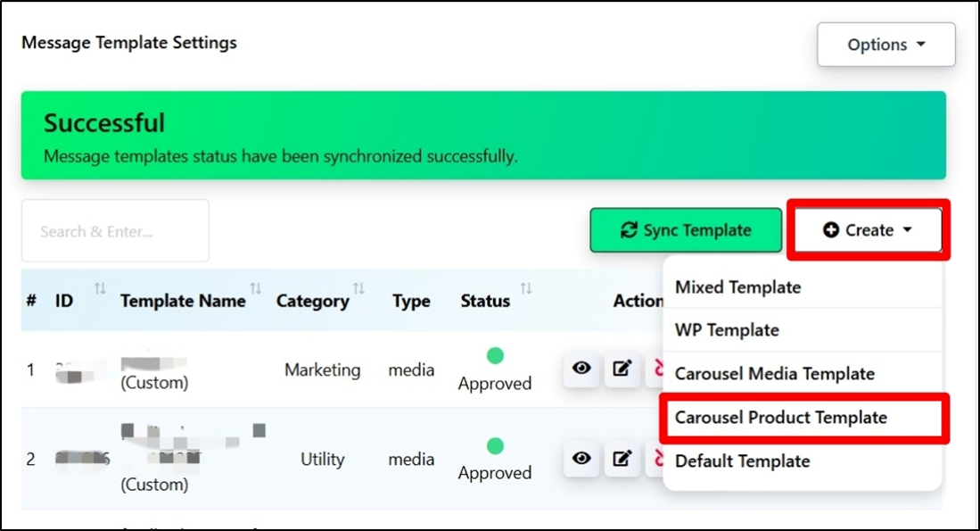Viewport: 980px width, 531px height.
Task: Choose Carousel Product Template option
Action: [x=781, y=418]
